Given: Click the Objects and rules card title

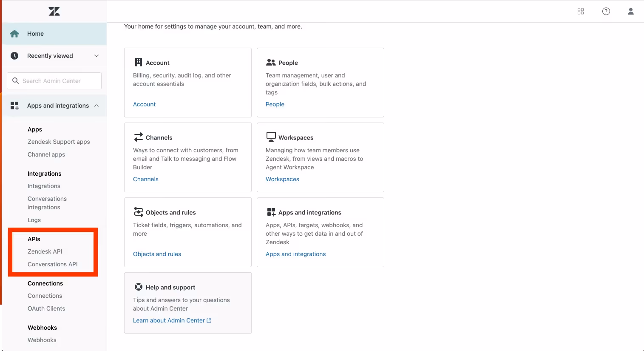Looking at the screenshot, I should click(171, 212).
